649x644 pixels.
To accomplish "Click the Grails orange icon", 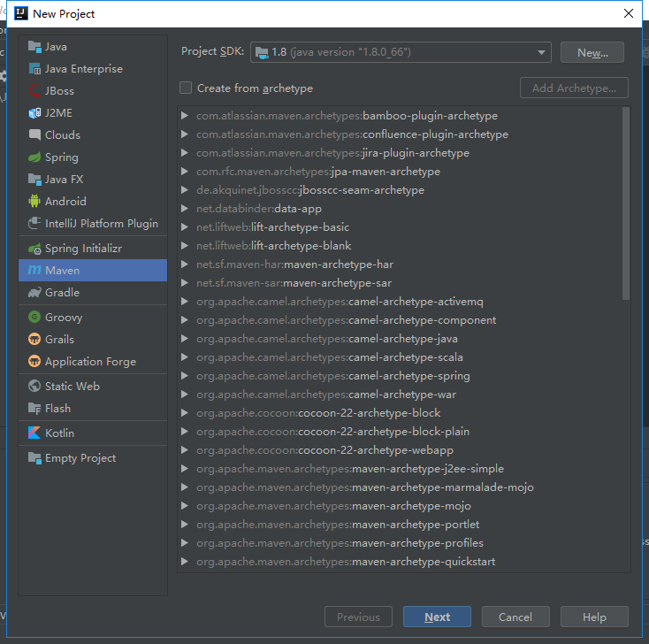I will pyautogui.click(x=34, y=340).
